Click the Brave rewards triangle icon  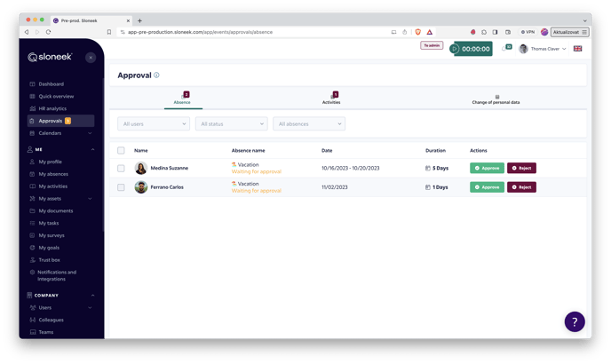pos(430,32)
